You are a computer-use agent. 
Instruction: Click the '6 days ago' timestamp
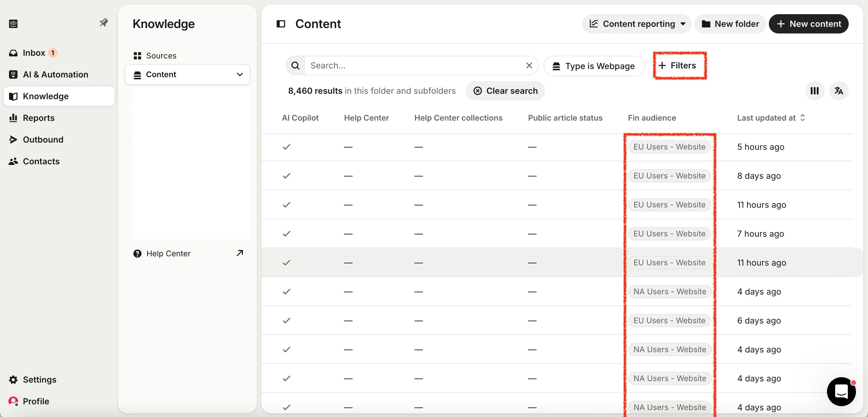point(759,321)
